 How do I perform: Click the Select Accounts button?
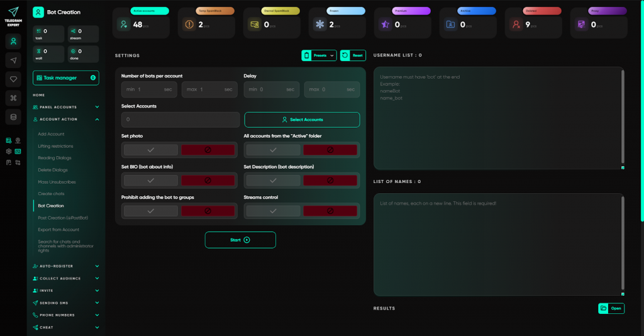(x=302, y=120)
